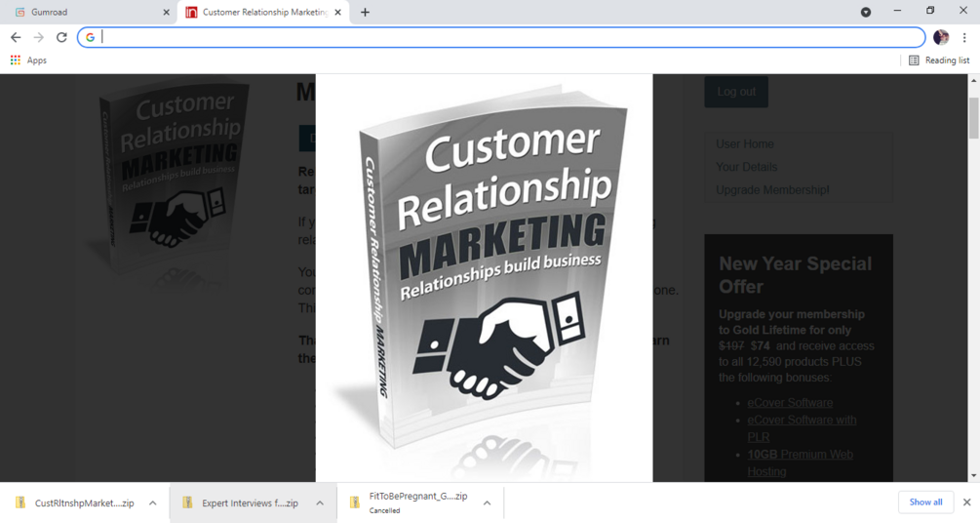This screenshot has height=523, width=980.
Task: Open Your Details link
Action: click(x=746, y=167)
